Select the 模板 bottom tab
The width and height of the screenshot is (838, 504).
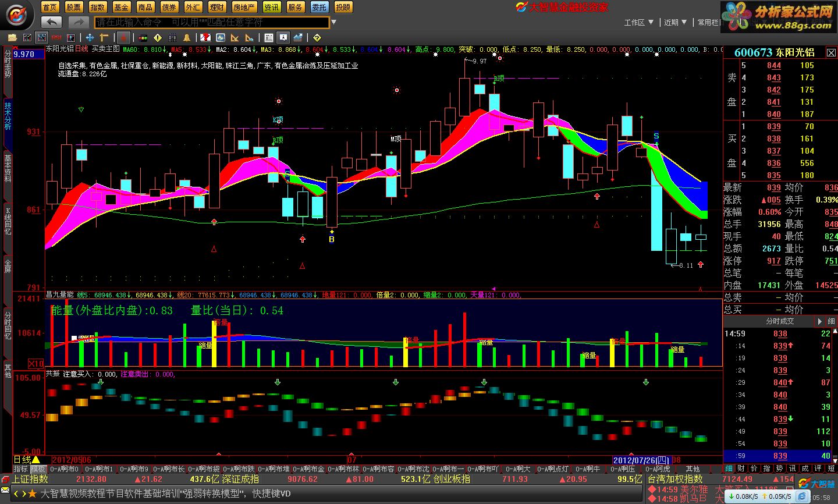point(38,468)
